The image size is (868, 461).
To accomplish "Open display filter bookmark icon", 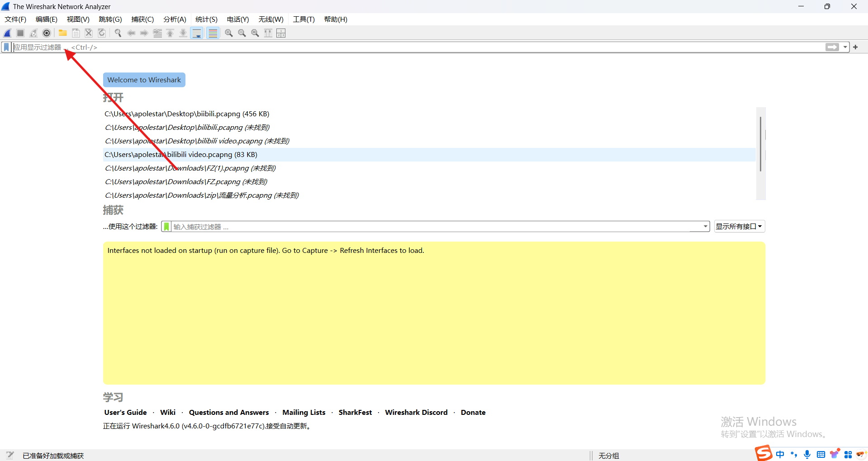I will pyautogui.click(x=6, y=47).
